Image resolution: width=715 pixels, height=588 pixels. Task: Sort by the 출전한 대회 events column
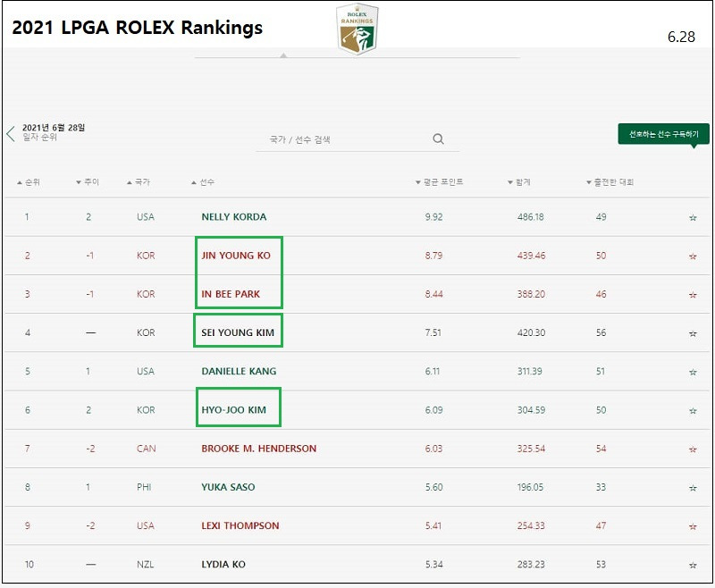(610, 182)
